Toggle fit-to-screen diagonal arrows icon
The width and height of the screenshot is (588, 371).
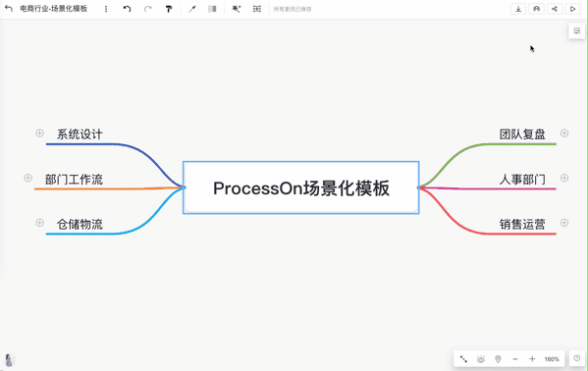(463, 359)
